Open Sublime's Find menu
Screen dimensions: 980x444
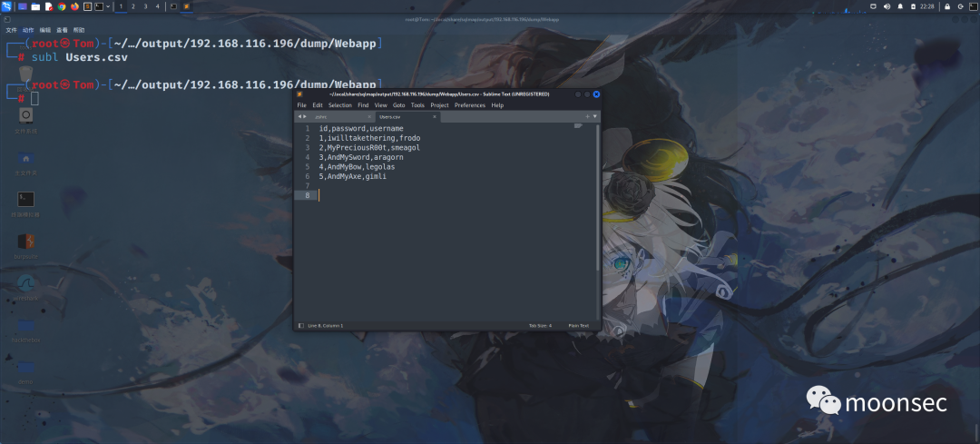click(x=363, y=105)
